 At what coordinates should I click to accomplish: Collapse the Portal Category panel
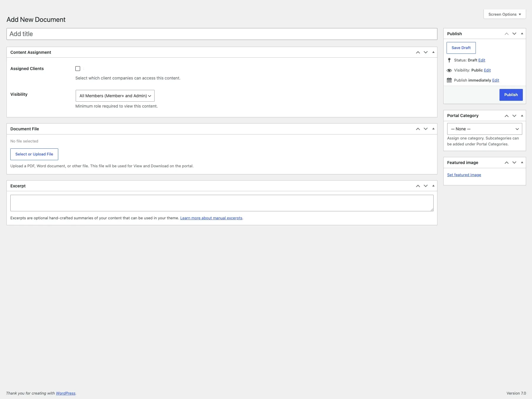[522, 116]
